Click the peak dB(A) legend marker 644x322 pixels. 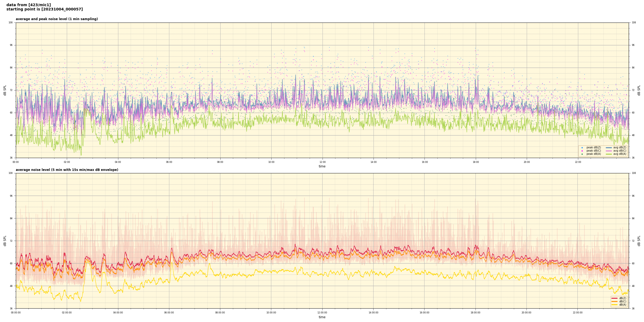[x=582, y=154]
